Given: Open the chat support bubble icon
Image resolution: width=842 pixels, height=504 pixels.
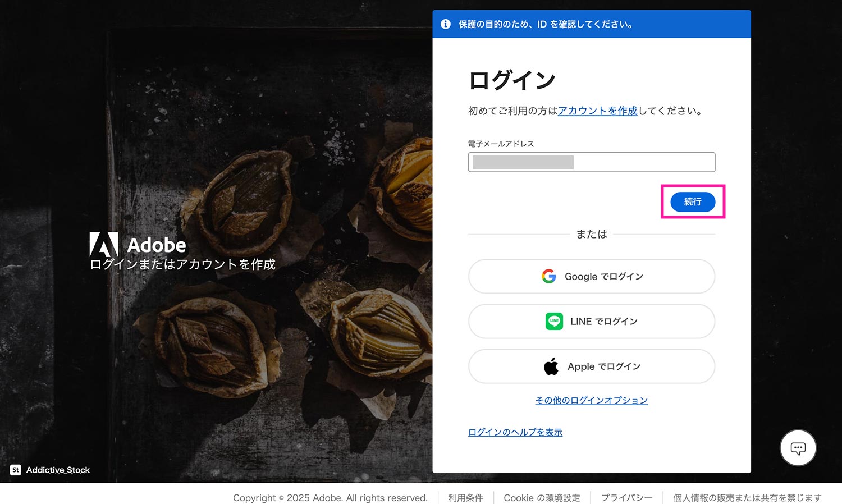Looking at the screenshot, I should [x=798, y=447].
